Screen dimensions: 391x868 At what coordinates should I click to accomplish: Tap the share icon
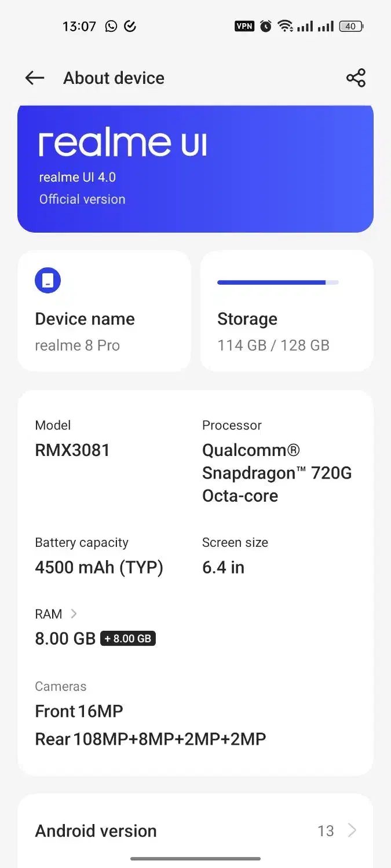click(356, 78)
